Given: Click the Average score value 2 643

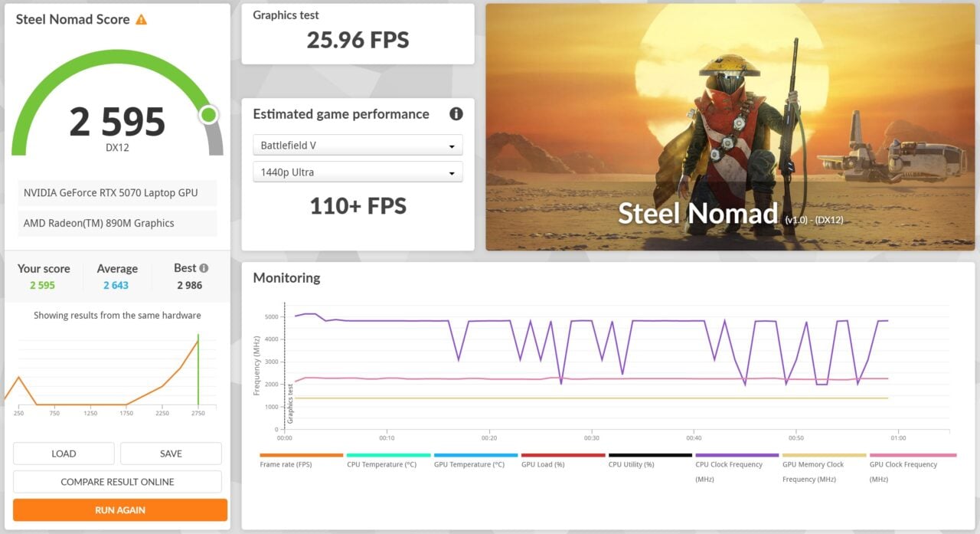Looking at the screenshot, I should click(x=116, y=285).
